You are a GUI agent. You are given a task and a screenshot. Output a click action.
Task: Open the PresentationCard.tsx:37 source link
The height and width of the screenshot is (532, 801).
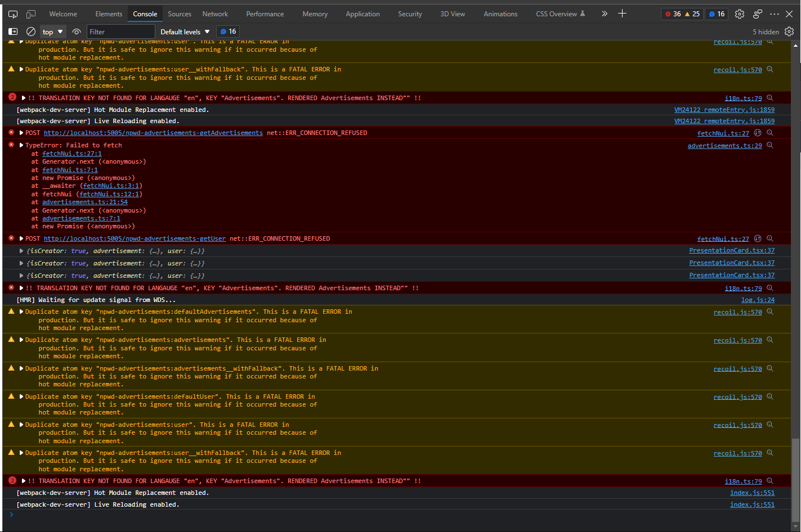732,250
